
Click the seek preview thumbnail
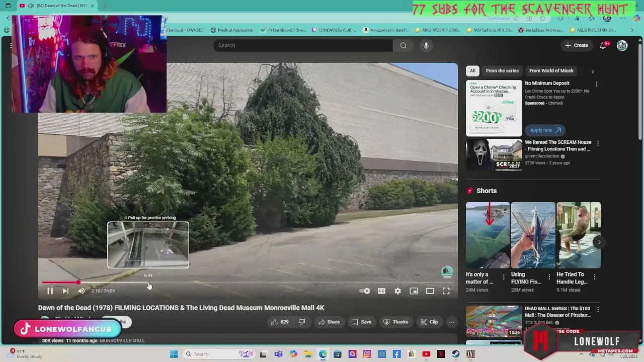(148, 245)
